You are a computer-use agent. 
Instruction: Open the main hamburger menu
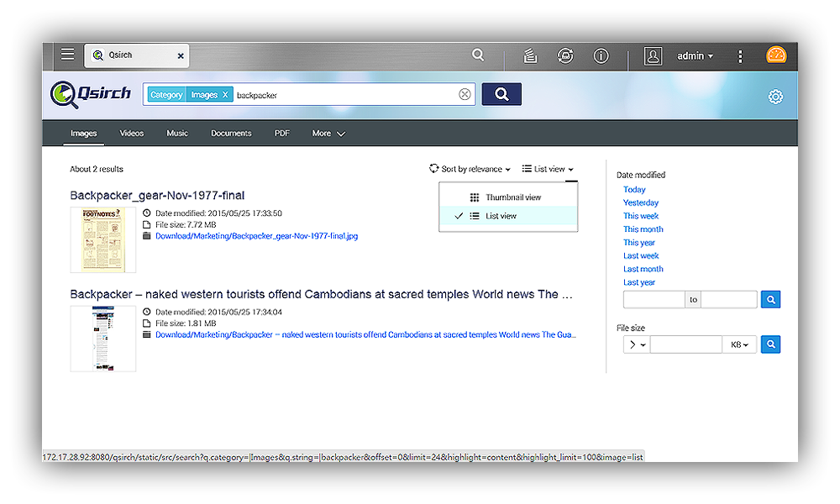point(67,55)
